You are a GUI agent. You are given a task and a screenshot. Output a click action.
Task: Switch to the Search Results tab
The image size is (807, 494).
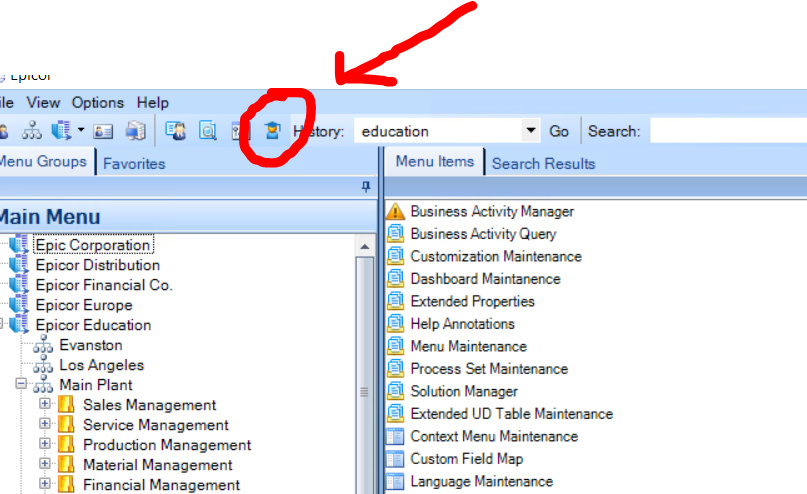[543, 163]
